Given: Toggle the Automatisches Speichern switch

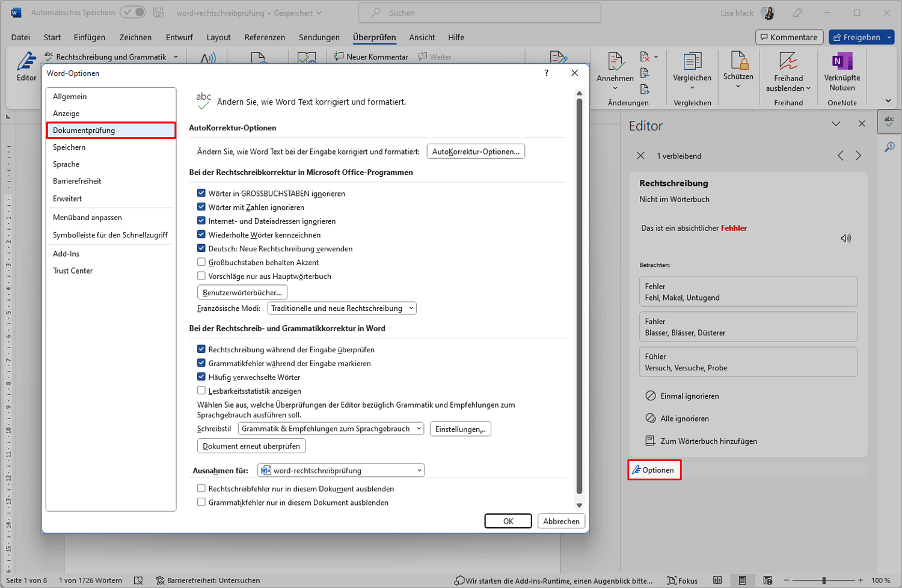Looking at the screenshot, I should [132, 12].
